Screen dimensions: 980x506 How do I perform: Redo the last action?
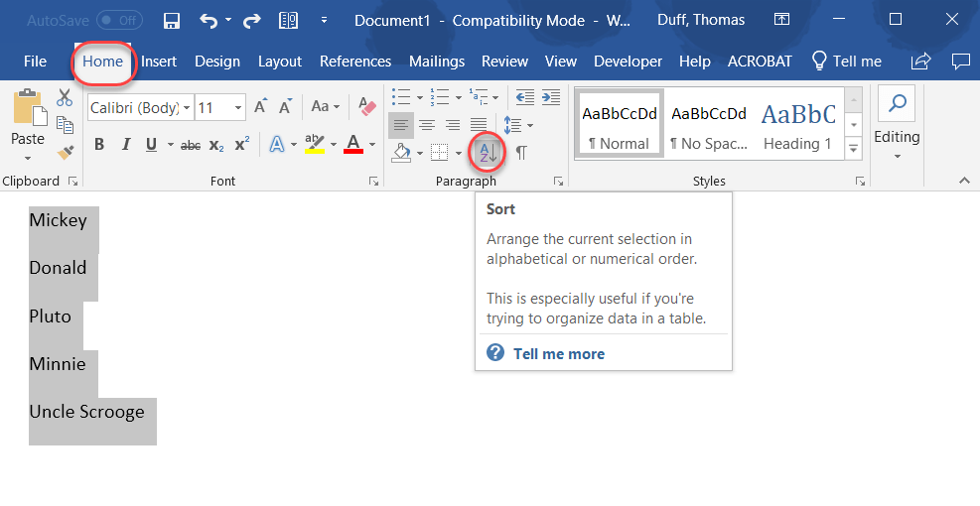[252, 21]
